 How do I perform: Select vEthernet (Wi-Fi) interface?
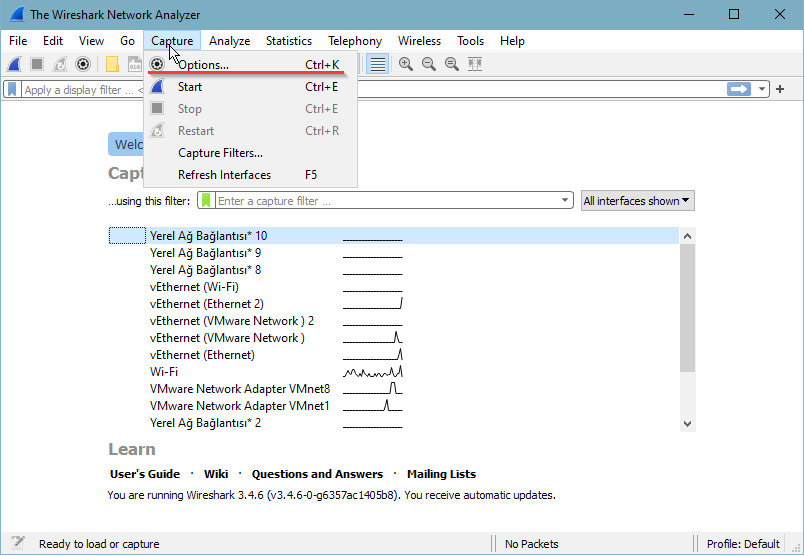click(x=393, y=287)
